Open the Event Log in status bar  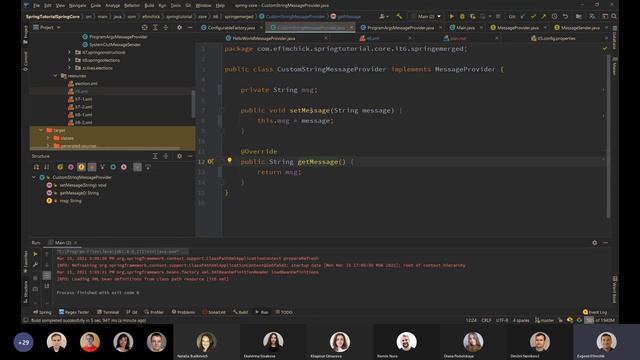pos(595,312)
